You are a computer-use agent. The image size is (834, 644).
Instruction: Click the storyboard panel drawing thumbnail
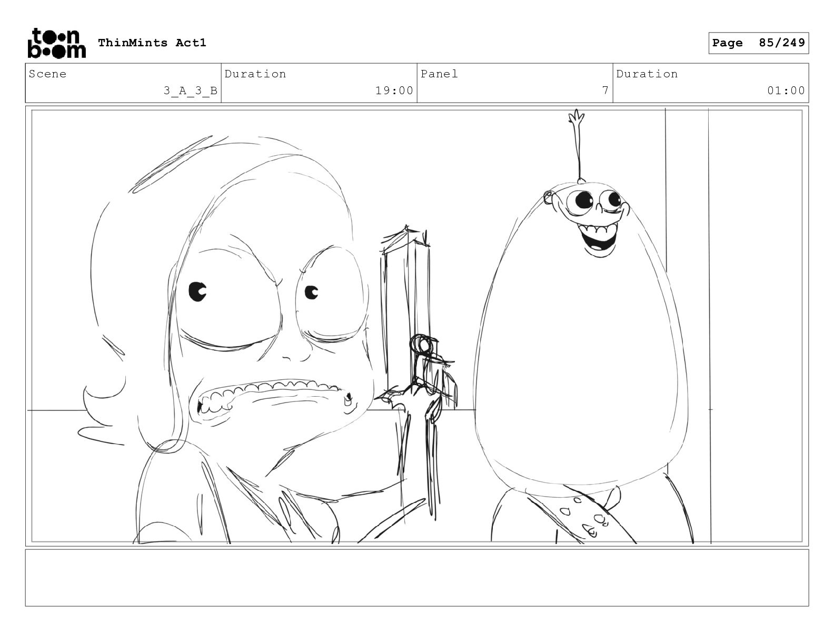(x=417, y=326)
